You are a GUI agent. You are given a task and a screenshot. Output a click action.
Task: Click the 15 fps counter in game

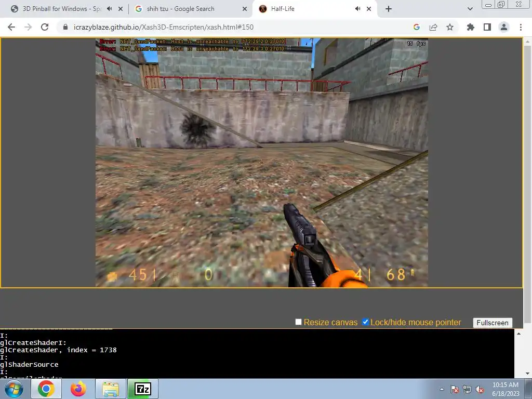[x=416, y=44]
